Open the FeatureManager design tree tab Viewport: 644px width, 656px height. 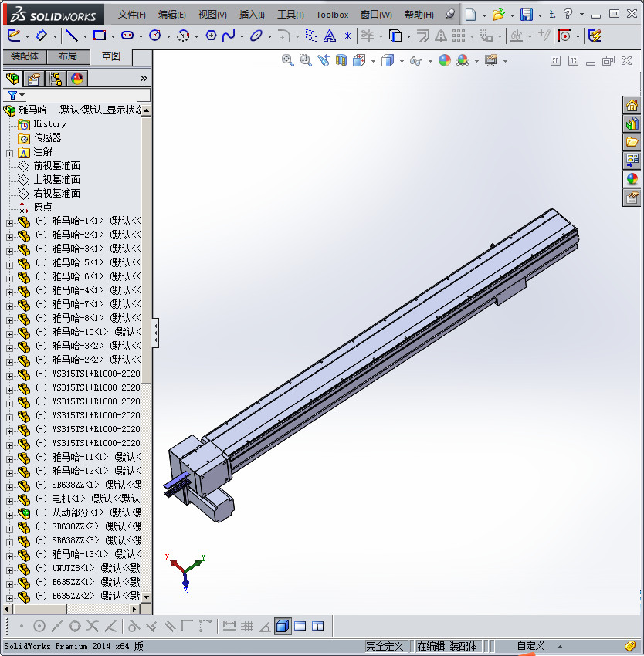pyautogui.click(x=12, y=78)
